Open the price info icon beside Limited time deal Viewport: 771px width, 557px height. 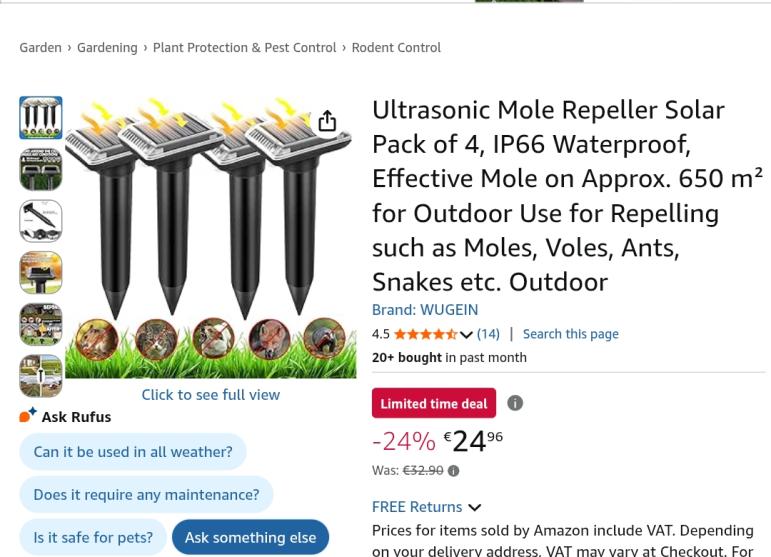coord(515,403)
